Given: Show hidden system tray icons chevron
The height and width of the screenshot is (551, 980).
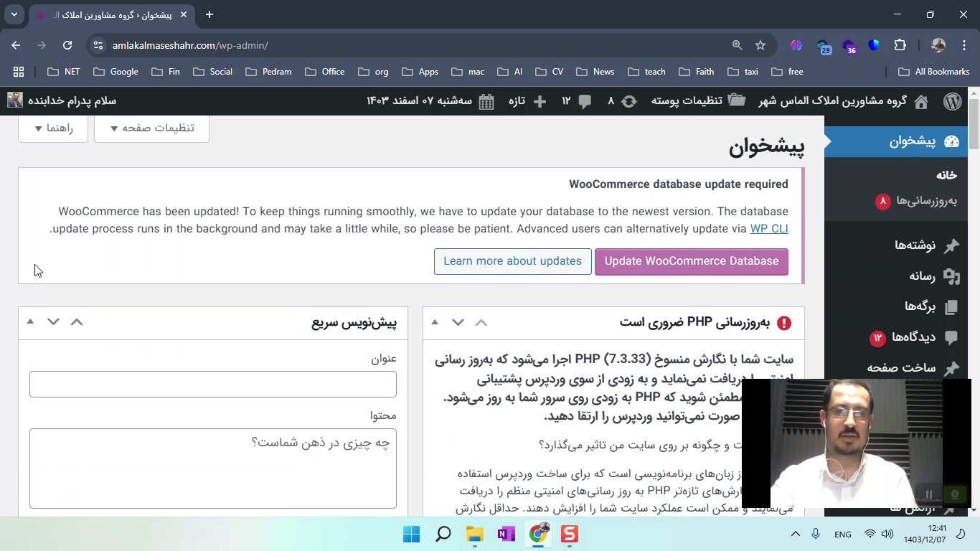Looking at the screenshot, I should (x=795, y=534).
